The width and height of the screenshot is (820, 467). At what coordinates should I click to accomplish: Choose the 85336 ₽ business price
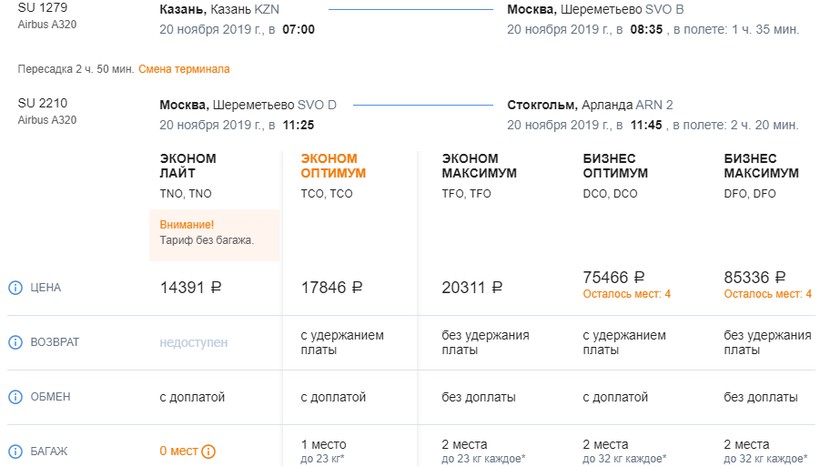[x=754, y=277]
